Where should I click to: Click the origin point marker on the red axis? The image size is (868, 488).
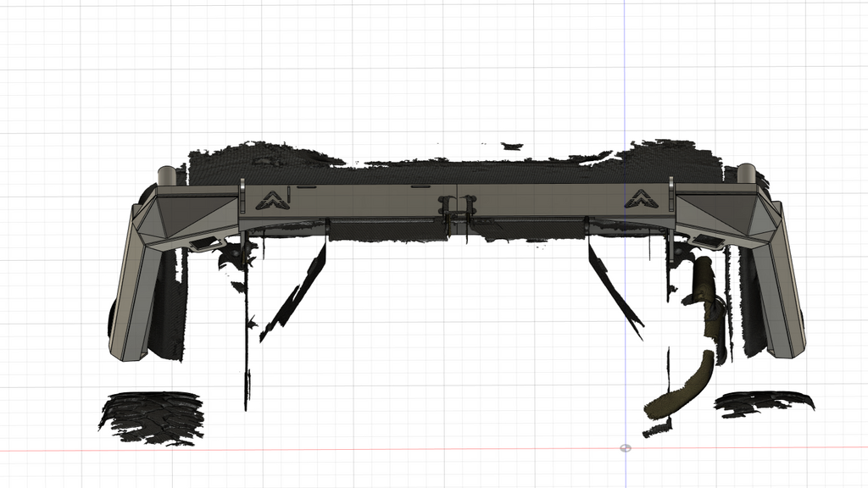(x=626, y=447)
